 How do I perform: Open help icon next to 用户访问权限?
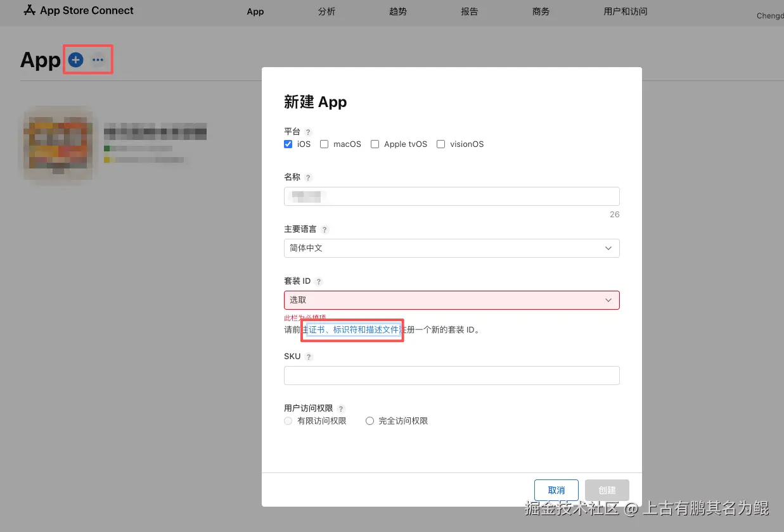pyautogui.click(x=341, y=409)
